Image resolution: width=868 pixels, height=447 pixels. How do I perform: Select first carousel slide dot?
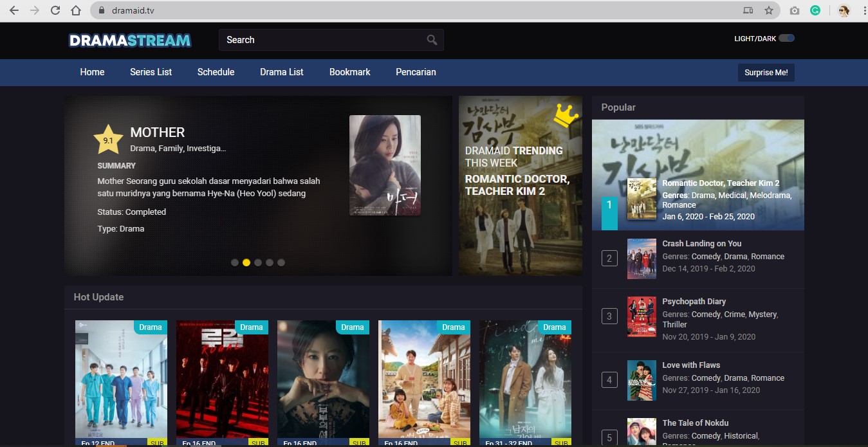235,262
